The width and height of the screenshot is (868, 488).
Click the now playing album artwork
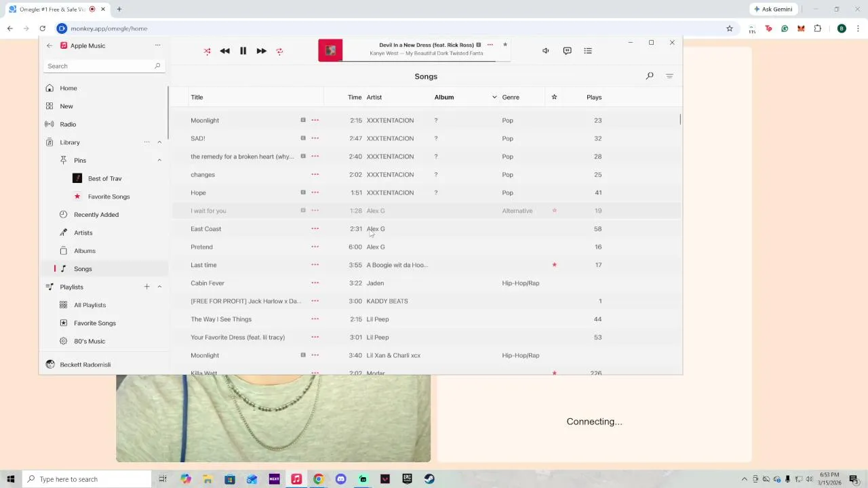pos(330,50)
